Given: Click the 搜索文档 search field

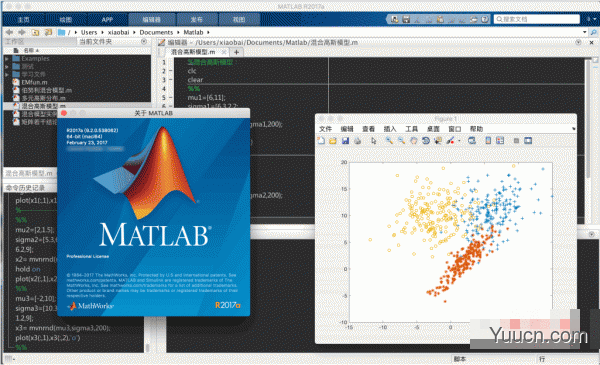Looking at the screenshot, I should [537, 19].
